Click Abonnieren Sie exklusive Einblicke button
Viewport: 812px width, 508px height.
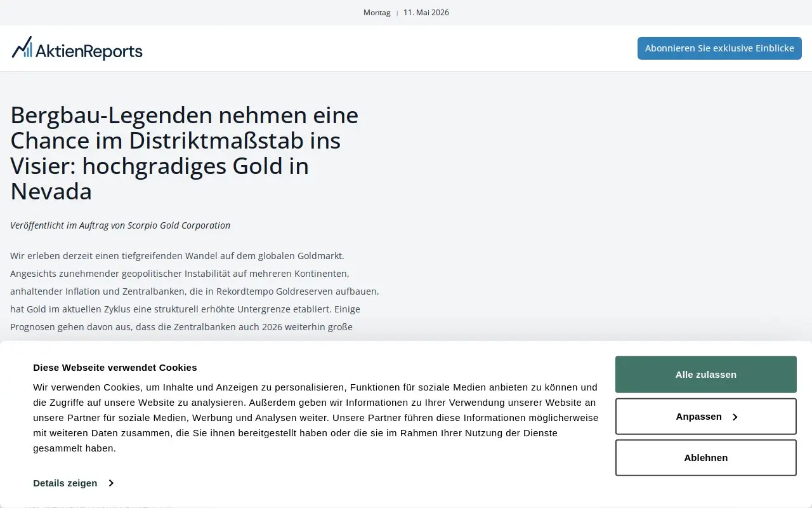pos(719,48)
